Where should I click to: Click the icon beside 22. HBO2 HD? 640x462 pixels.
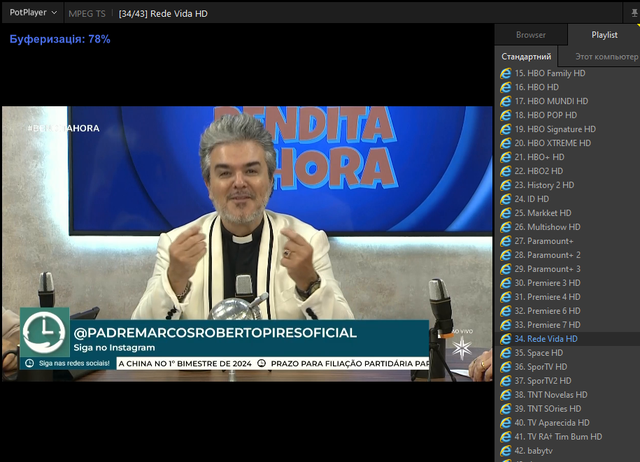(x=505, y=171)
